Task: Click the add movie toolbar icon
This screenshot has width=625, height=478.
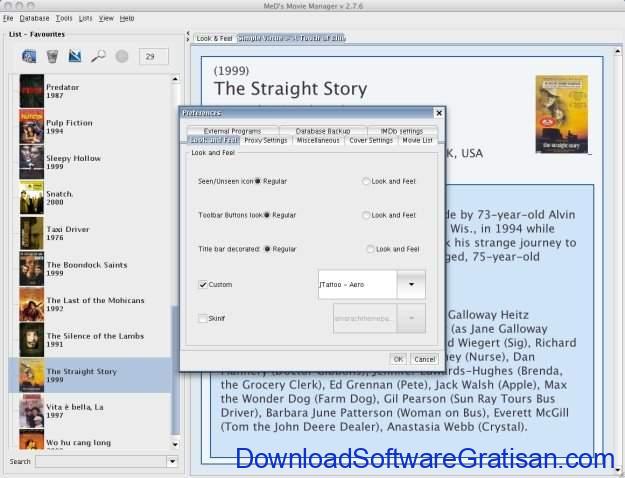Action: click(29, 56)
